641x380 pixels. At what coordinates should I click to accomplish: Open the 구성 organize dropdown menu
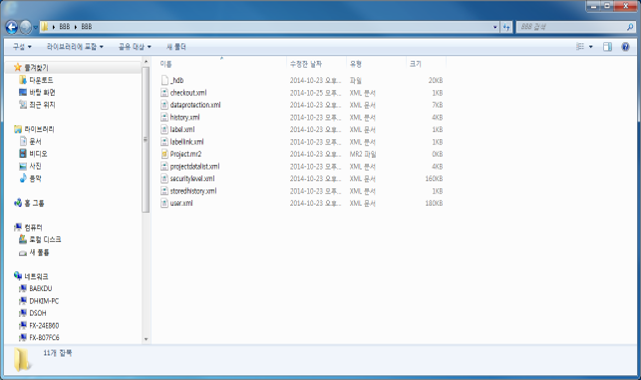tap(22, 47)
